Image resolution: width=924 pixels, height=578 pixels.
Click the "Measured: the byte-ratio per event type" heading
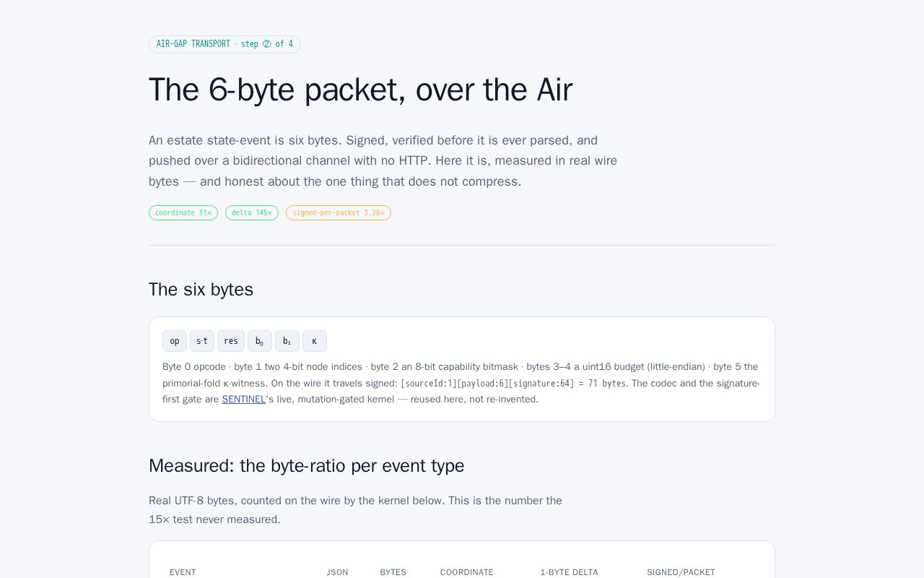[x=306, y=466]
